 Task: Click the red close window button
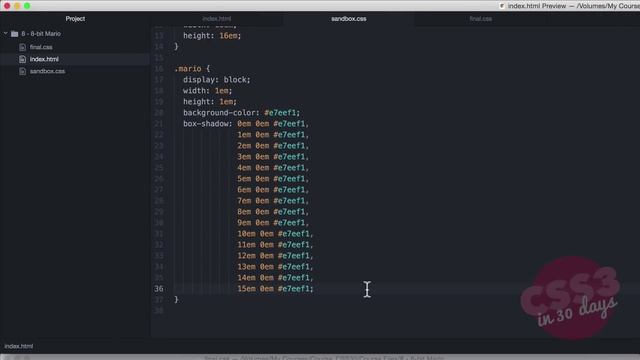point(7,6)
